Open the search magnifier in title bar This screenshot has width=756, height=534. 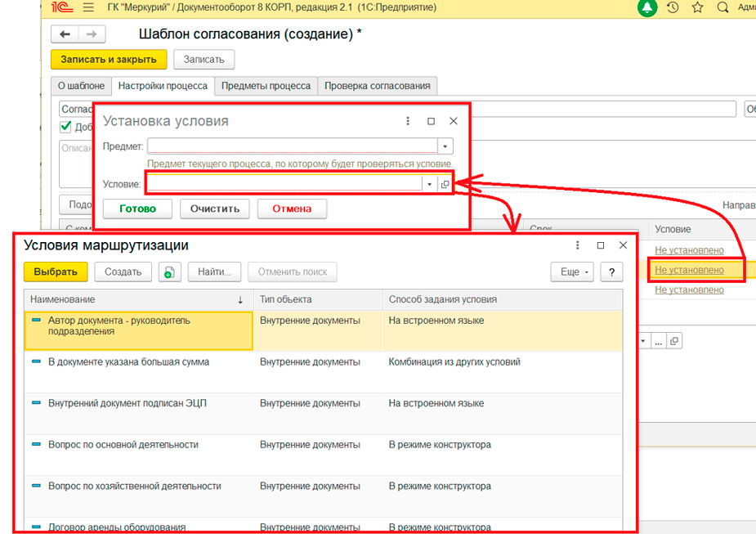[722, 7]
